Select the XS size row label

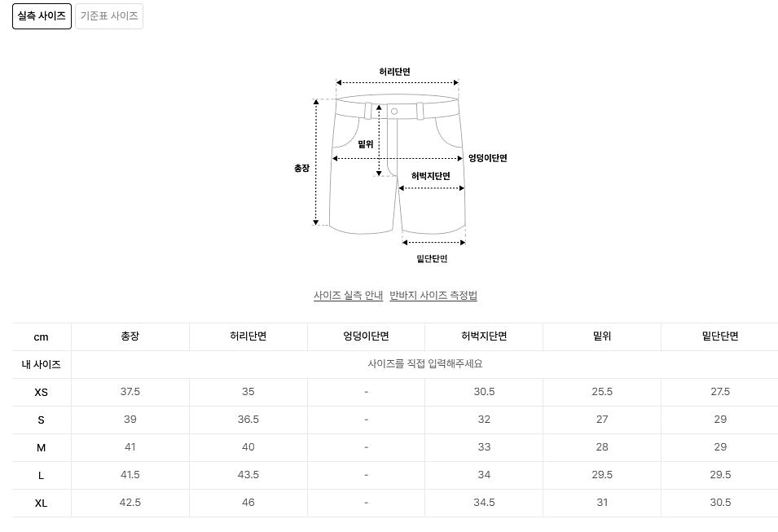point(42,392)
